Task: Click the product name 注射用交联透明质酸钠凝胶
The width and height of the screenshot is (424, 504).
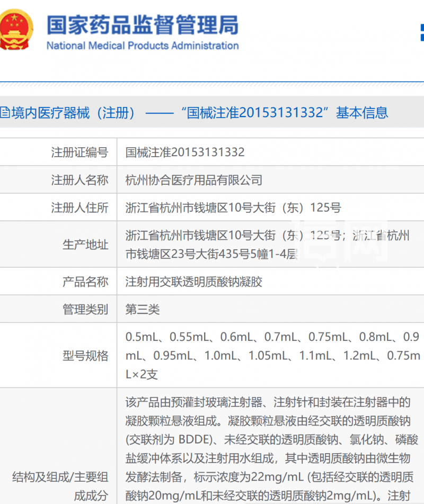Action: tap(194, 282)
